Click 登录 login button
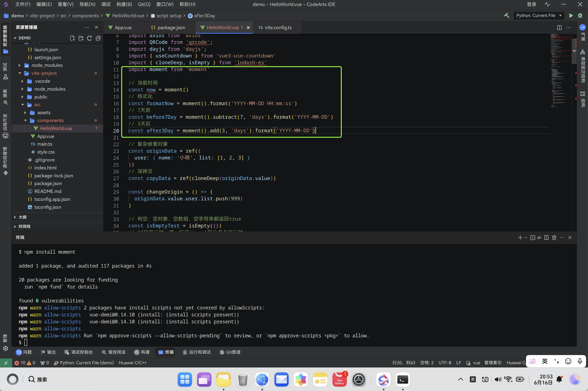Image resolution: width=588 pixels, height=391 pixels. click(531, 4)
